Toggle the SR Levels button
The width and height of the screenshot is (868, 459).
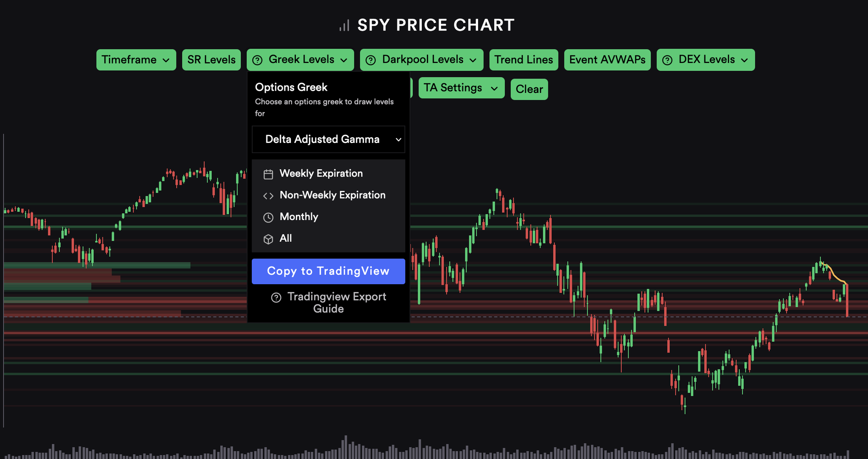(x=211, y=60)
